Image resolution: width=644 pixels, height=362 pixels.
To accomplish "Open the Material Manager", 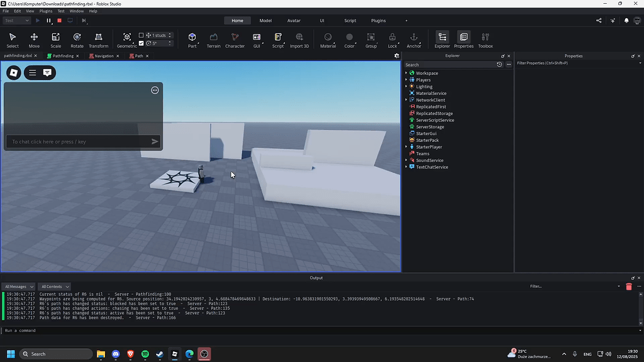I will pyautogui.click(x=327, y=40).
